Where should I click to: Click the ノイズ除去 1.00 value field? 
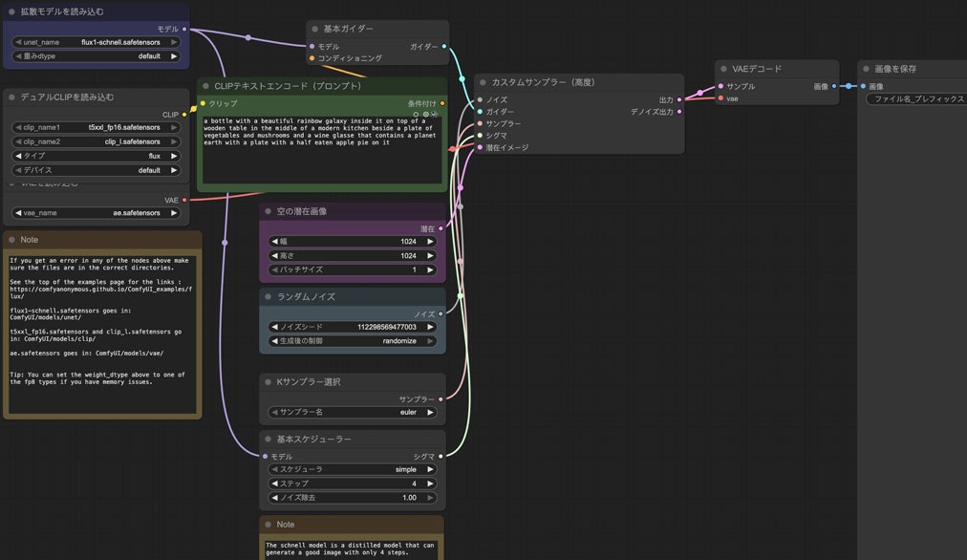coord(353,498)
